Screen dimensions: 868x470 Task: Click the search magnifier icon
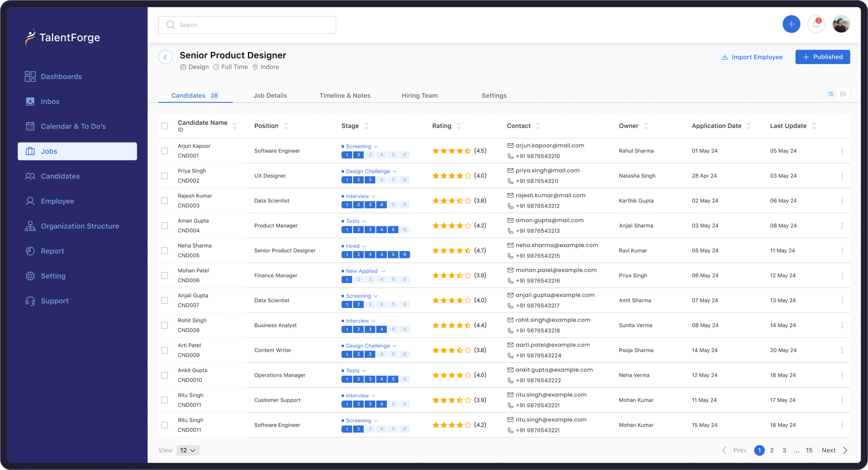(x=171, y=25)
